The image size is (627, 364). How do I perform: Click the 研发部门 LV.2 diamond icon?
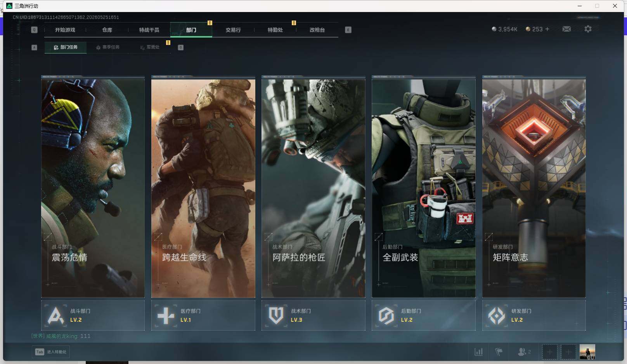[496, 315]
